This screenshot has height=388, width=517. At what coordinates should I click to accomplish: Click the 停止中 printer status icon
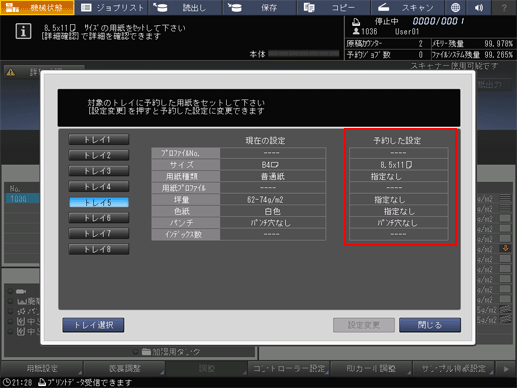(x=356, y=22)
